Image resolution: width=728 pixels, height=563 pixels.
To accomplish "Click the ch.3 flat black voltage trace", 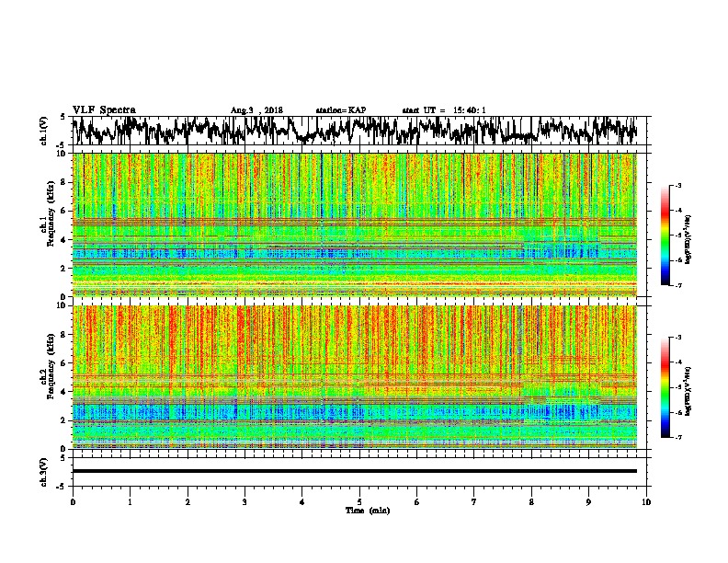I will (x=355, y=471).
